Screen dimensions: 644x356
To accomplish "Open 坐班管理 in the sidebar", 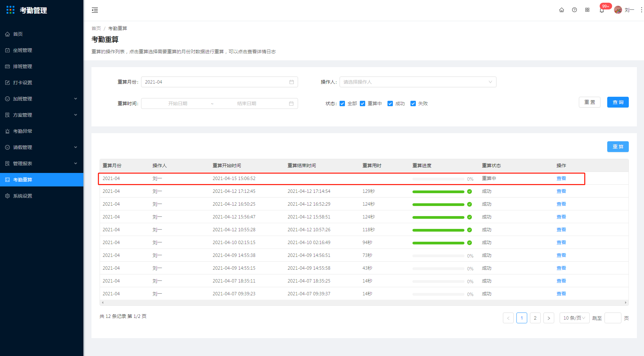I will [42, 50].
